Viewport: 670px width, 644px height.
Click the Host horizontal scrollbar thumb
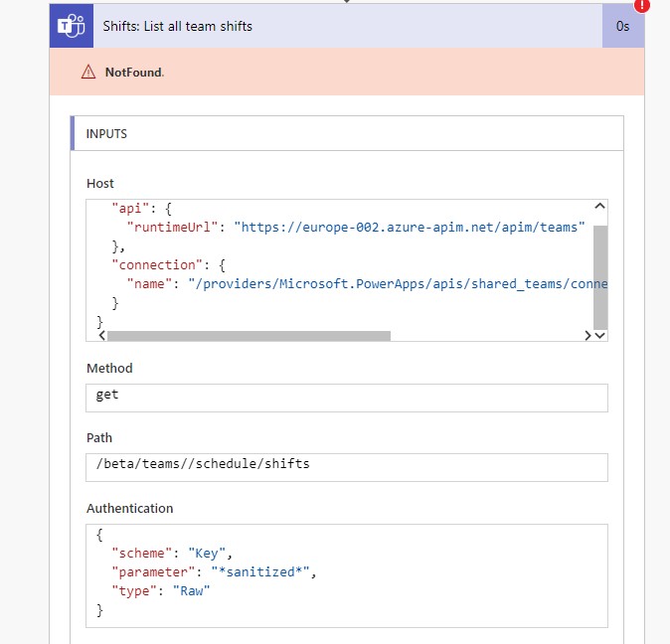coord(249,336)
